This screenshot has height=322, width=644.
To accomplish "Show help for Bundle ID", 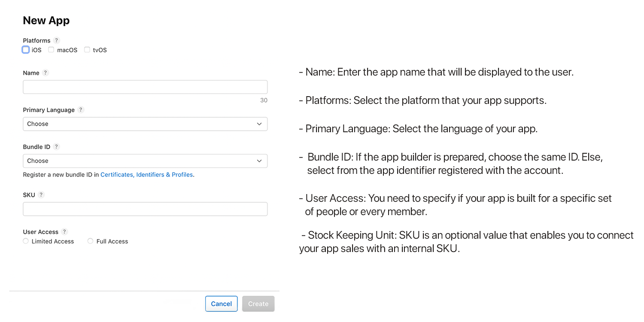I will [57, 147].
